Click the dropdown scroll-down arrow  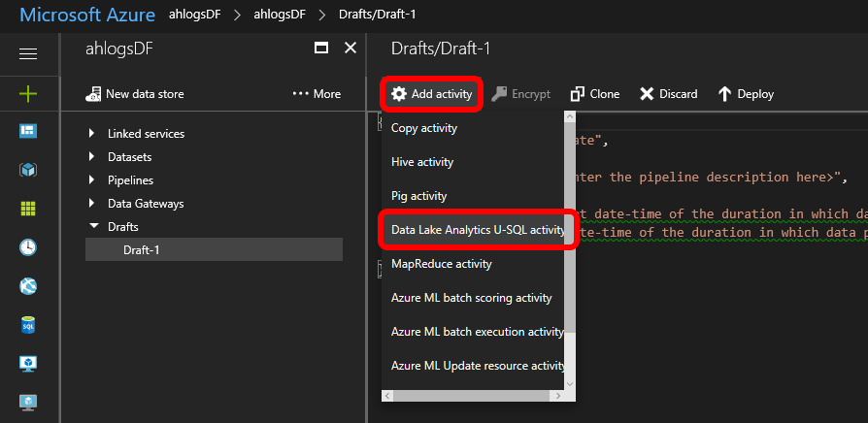point(570,383)
